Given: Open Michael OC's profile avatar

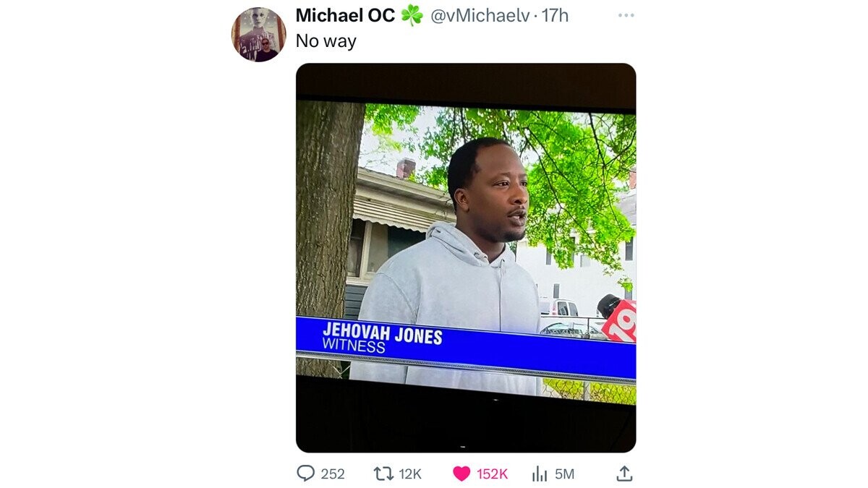Looking at the screenshot, I should (259, 35).
